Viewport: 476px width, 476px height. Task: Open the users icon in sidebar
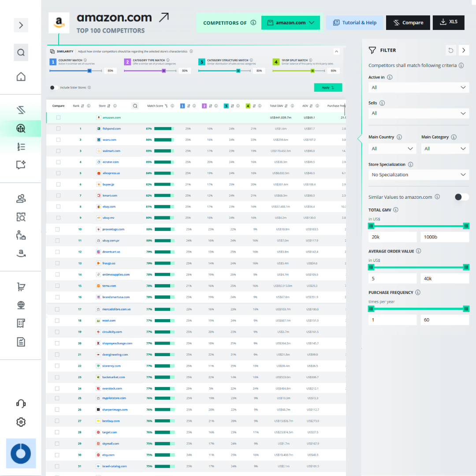tap(21, 199)
